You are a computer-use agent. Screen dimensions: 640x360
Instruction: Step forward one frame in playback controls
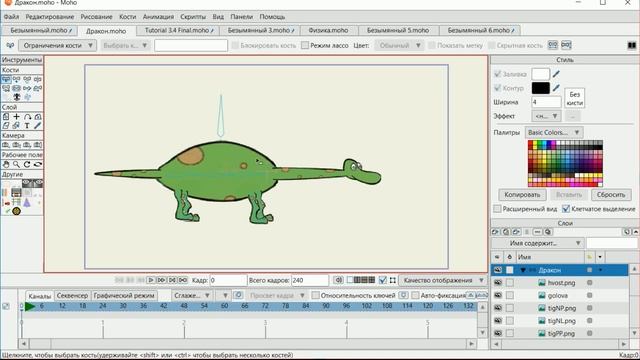161,280
